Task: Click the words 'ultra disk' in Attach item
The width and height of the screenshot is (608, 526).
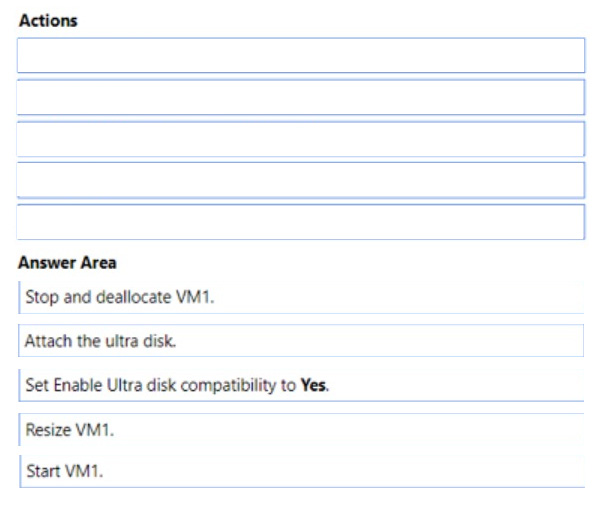Action: [142, 341]
